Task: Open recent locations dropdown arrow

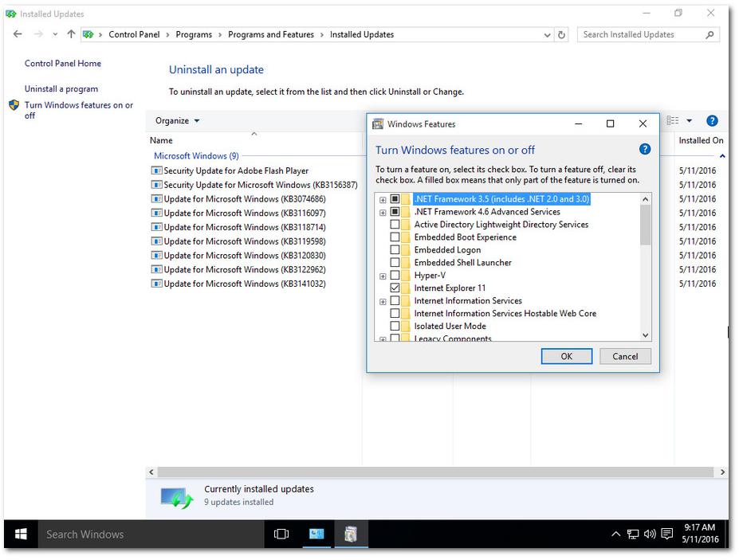Action: coord(55,34)
